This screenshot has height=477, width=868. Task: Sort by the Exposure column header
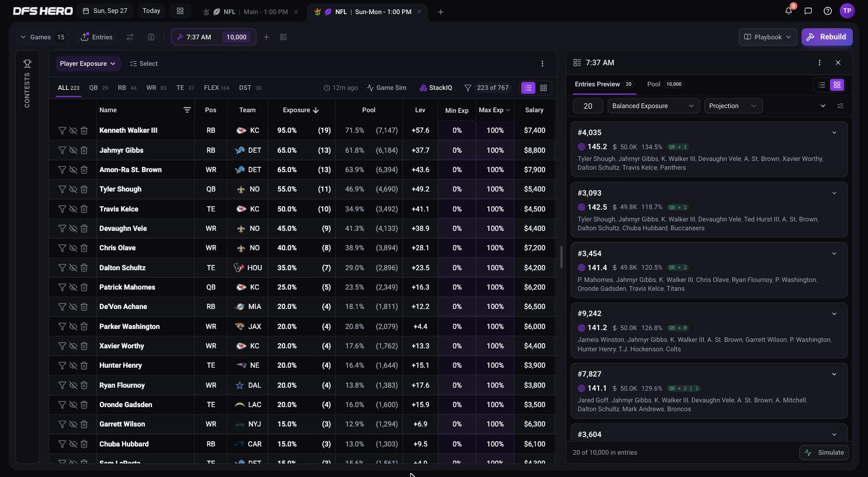[300, 110]
